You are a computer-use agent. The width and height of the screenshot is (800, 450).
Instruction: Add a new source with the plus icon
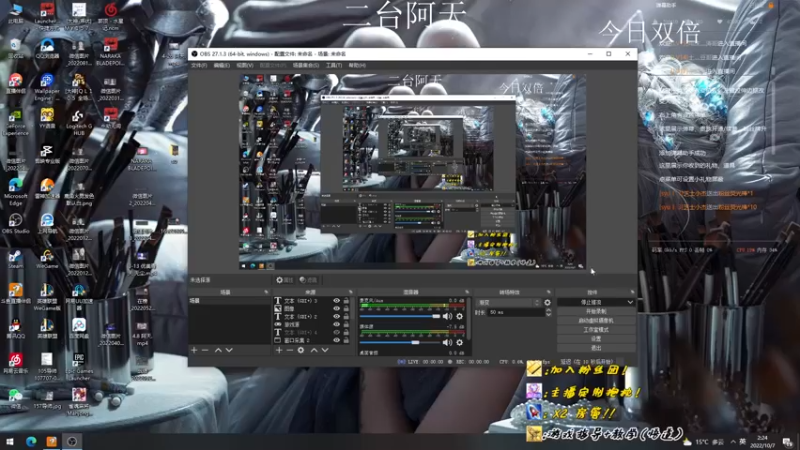pyautogui.click(x=279, y=351)
